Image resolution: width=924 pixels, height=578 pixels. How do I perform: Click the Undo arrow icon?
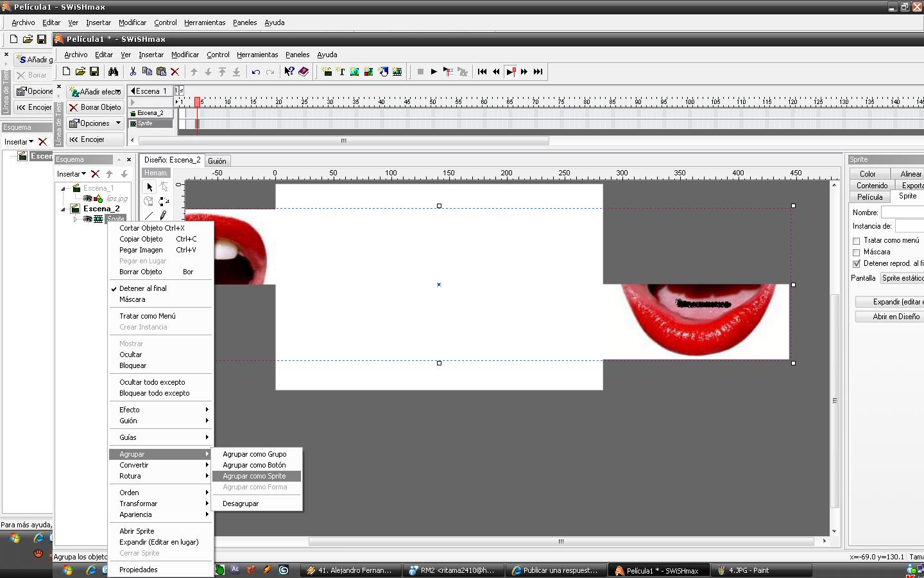tap(255, 71)
